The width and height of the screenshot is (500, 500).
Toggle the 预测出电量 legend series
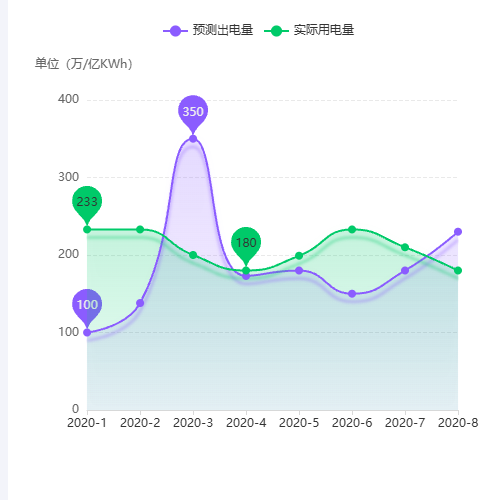pyautogui.click(x=208, y=30)
